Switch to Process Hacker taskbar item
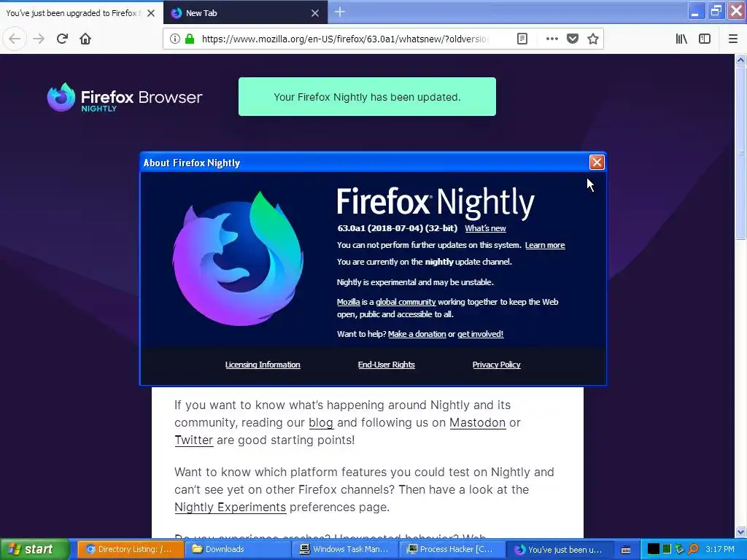Viewport: 747px width, 560px height. point(452,549)
